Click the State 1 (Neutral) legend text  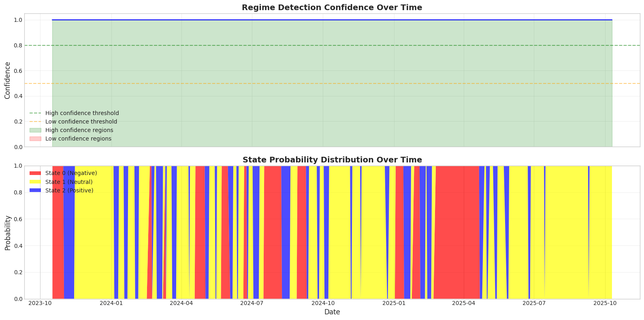click(x=69, y=182)
